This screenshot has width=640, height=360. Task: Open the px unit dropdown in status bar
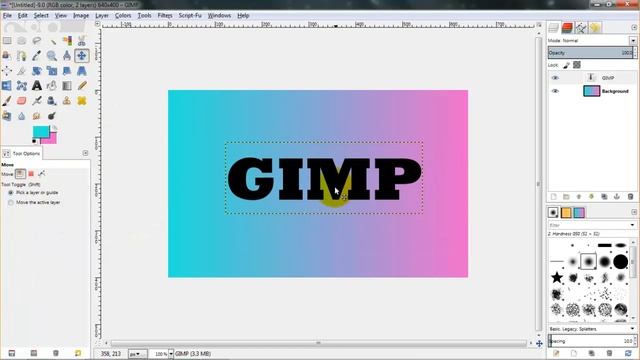(x=137, y=354)
